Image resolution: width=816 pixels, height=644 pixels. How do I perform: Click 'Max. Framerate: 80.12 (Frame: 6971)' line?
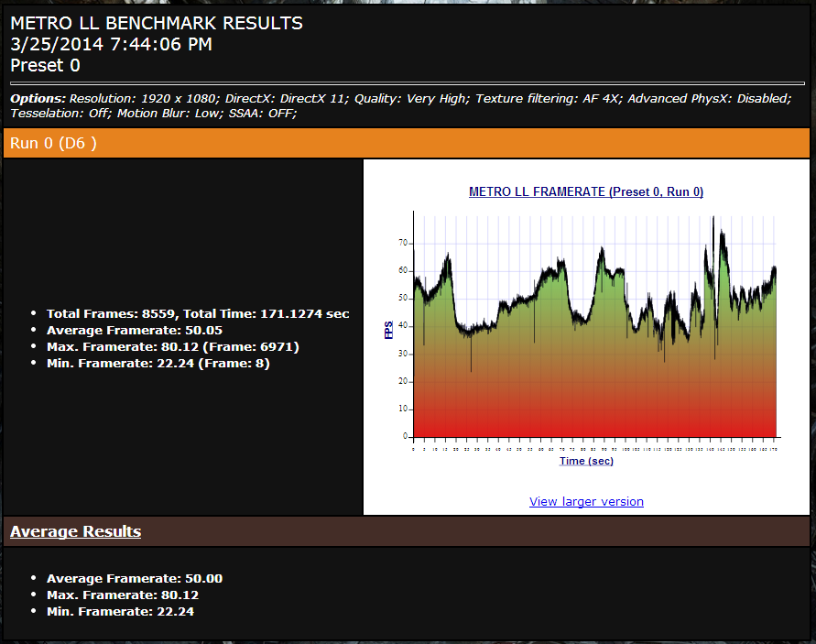(173, 346)
